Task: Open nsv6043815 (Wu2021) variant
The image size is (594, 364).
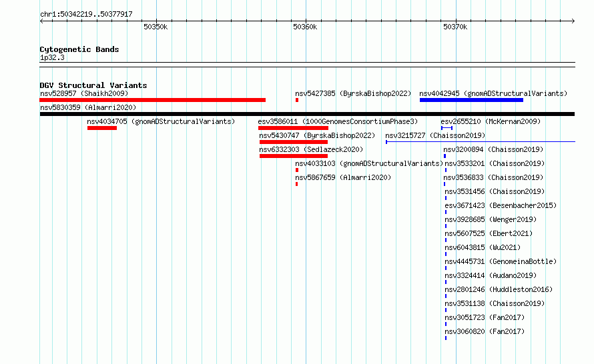Action: [483, 247]
